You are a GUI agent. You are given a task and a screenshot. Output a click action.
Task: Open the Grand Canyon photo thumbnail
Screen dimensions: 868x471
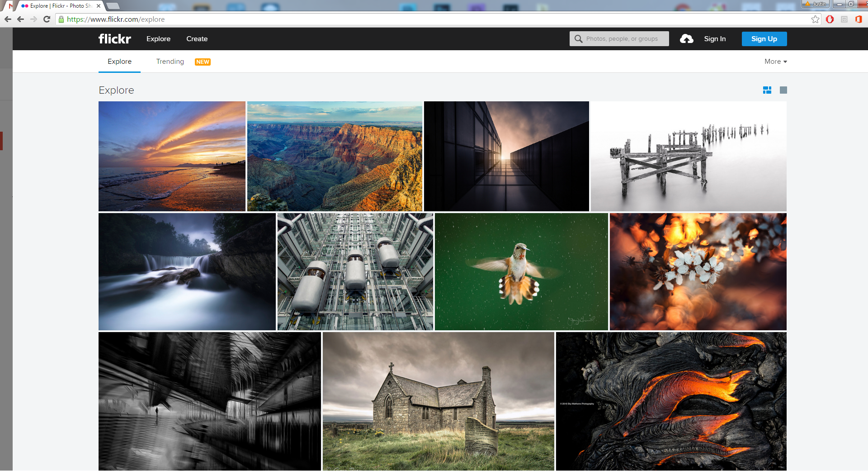[x=335, y=156]
